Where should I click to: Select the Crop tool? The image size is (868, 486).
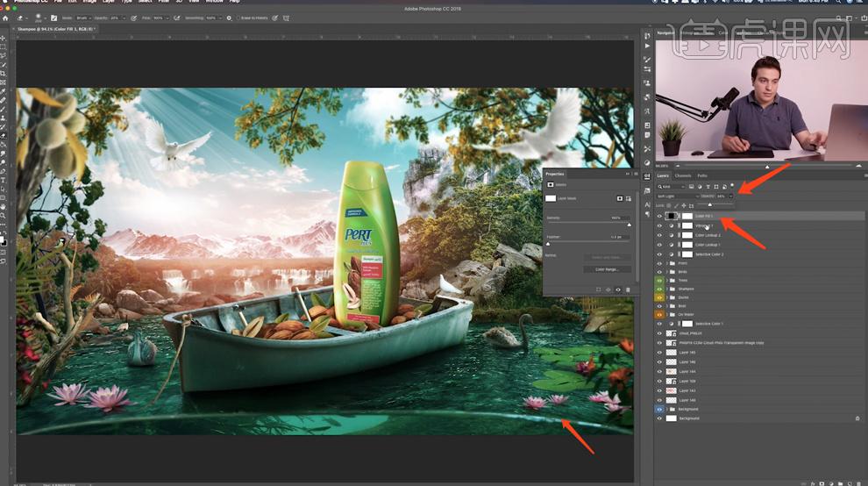click(x=3, y=73)
